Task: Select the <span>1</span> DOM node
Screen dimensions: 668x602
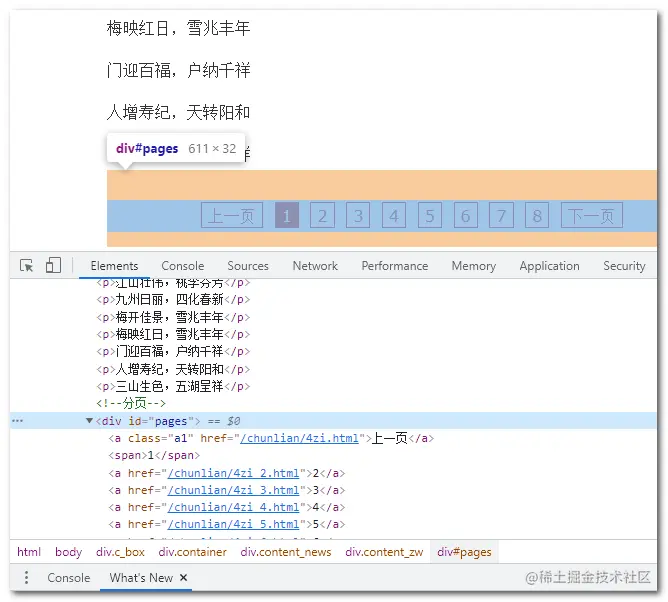Action: (x=154, y=455)
